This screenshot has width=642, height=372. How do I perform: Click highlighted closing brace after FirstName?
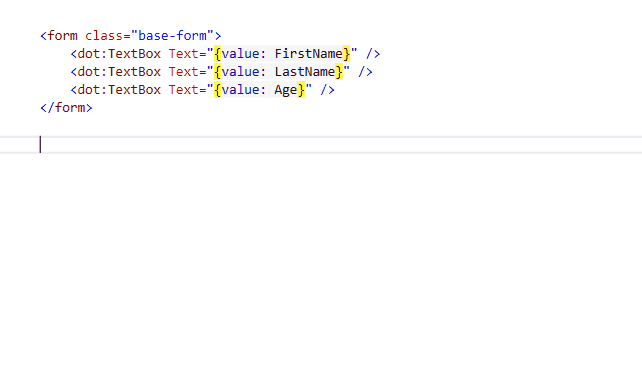[x=346, y=54]
